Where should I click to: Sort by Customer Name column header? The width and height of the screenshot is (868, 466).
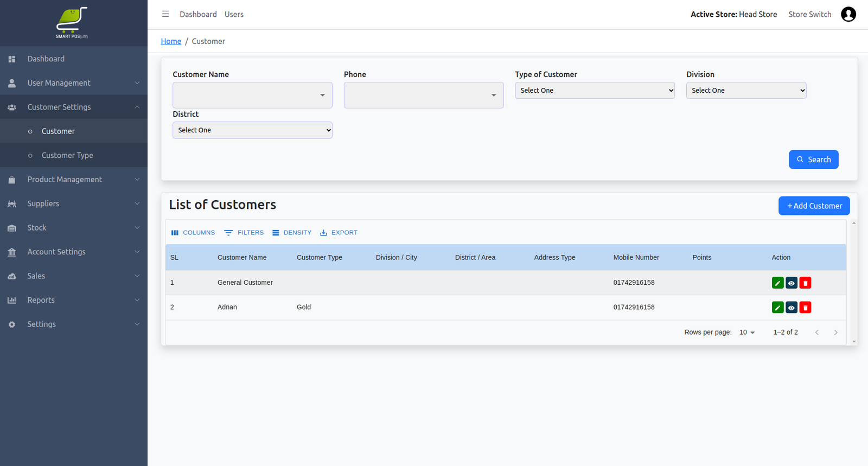tap(242, 258)
